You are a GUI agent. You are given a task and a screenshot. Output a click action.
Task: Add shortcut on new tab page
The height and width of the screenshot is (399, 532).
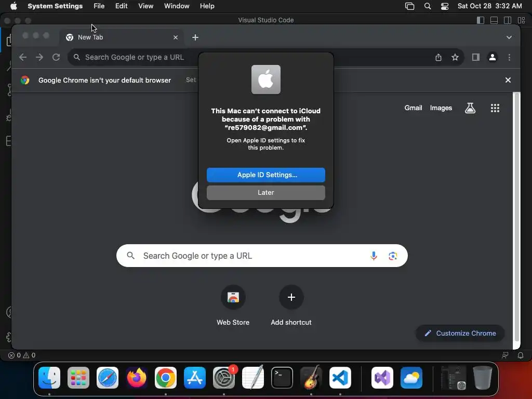point(291,305)
